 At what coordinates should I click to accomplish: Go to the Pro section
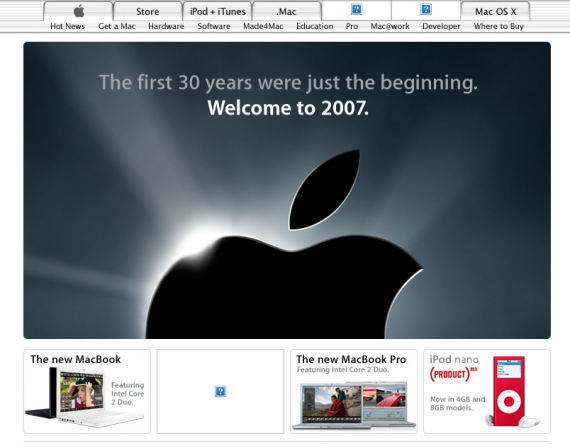point(352,26)
